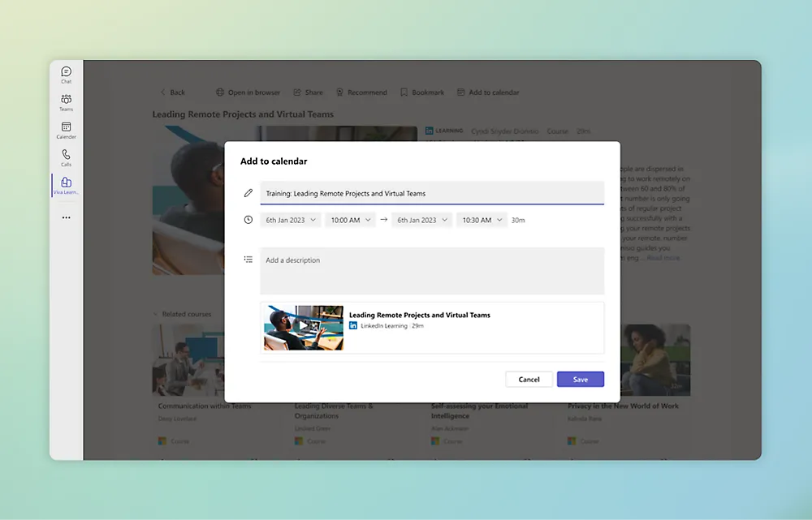This screenshot has width=812, height=520.
Task: Click Add to calendar in toolbar
Action: tap(488, 92)
